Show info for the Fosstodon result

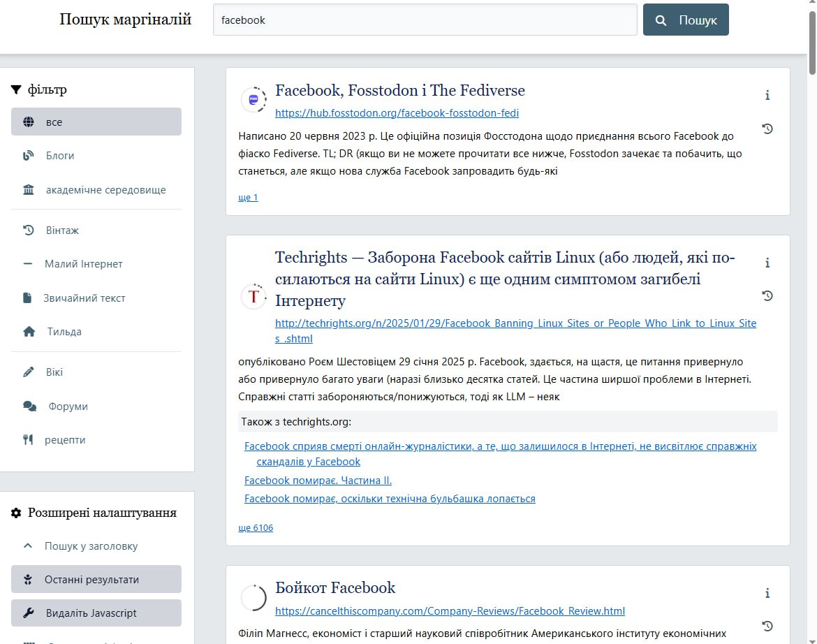coord(767,95)
